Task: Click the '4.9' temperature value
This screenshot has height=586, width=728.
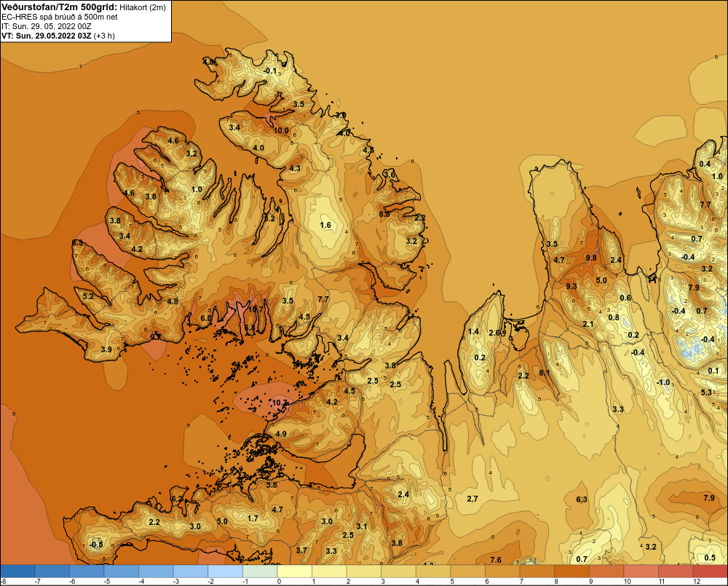Action: 281,434
